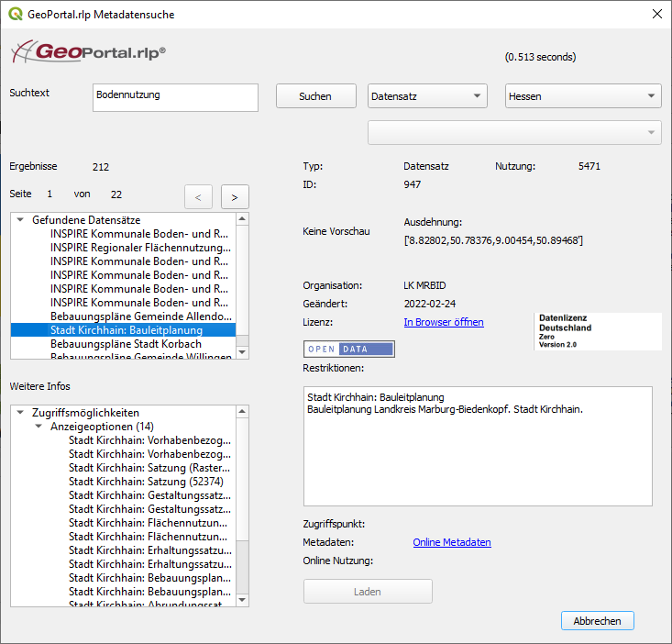The width and height of the screenshot is (672, 644).
Task: Click the total page count 22
Action: click(116, 194)
